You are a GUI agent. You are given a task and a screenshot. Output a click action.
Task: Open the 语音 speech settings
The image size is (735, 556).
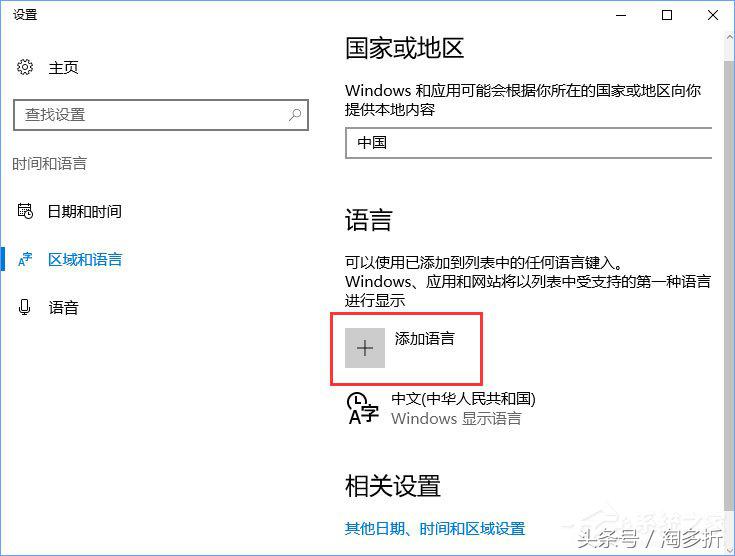(x=63, y=308)
